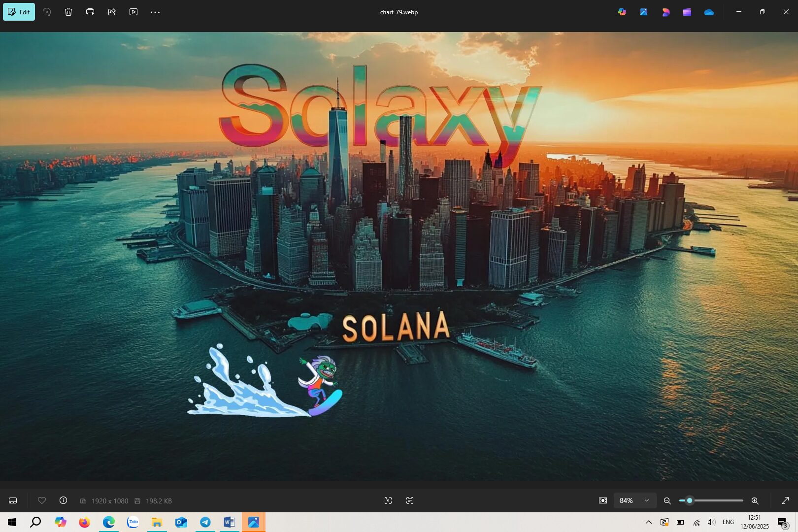
Task: Expand hidden system tray icons chevron
Action: coord(649,522)
